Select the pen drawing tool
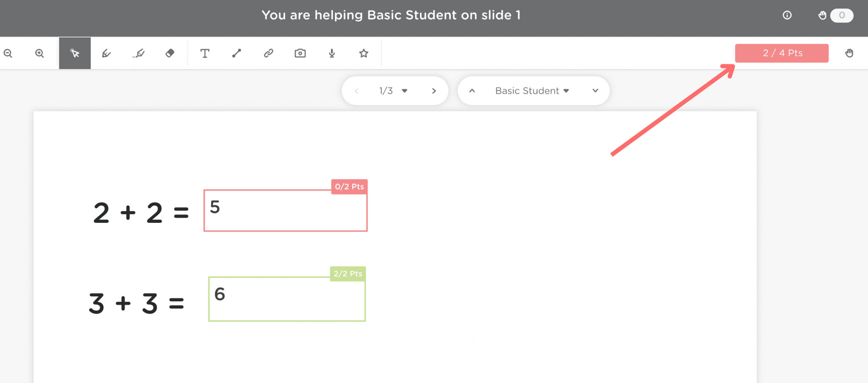Viewport: 868px width, 383px height. tap(106, 53)
